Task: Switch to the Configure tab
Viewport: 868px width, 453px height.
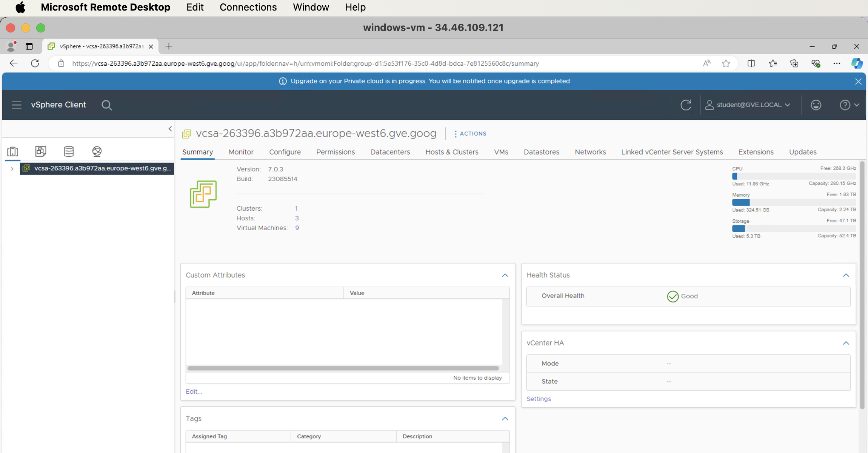Action: coord(285,152)
